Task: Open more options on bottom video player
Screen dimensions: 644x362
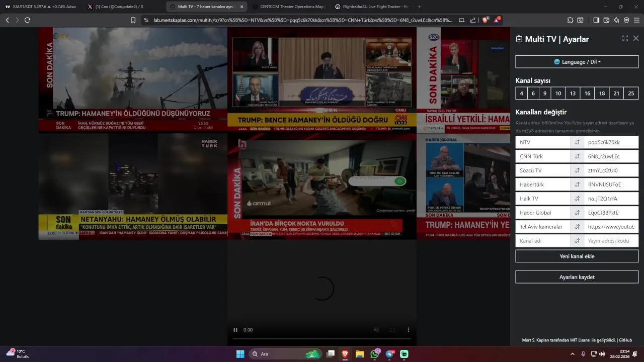Action: pos(408,330)
